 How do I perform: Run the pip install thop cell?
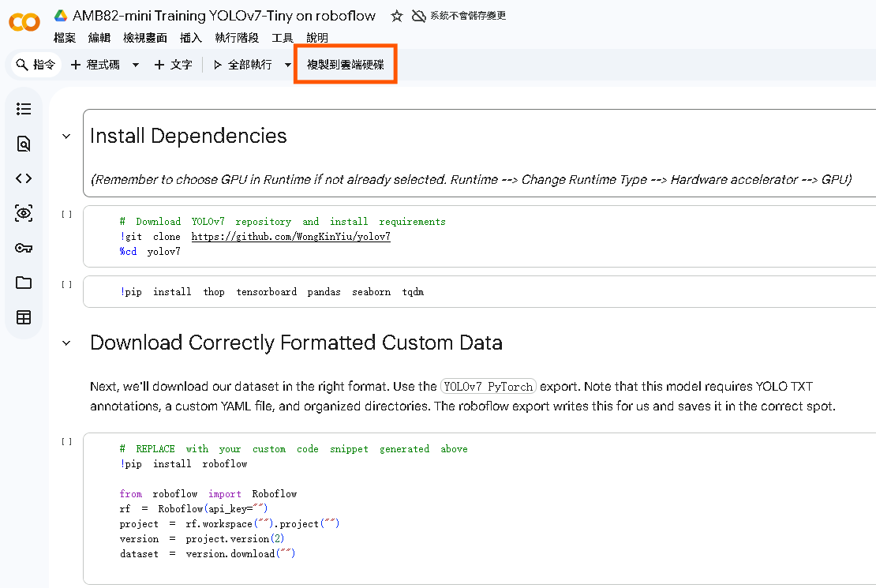tap(66, 284)
